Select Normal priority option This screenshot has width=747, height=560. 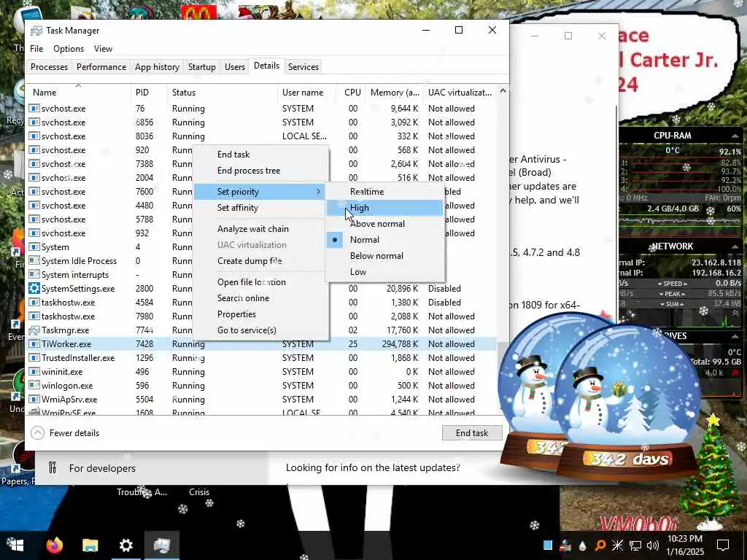click(385, 239)
